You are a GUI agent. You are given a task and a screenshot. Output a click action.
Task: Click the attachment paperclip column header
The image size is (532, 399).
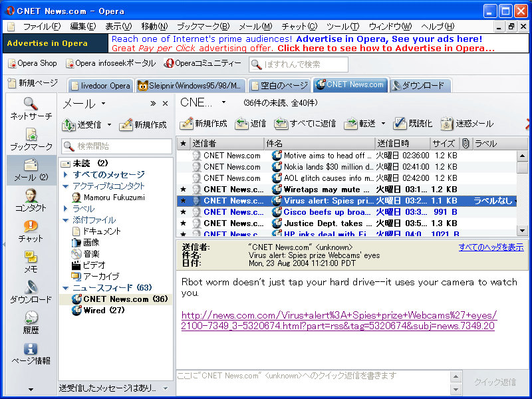coord(465,144)
